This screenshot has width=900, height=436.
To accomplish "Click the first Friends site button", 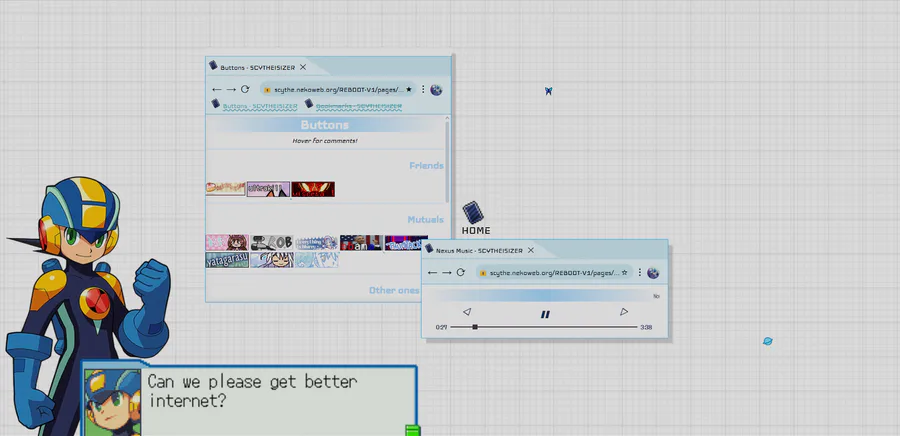I will tap(226, 189).
